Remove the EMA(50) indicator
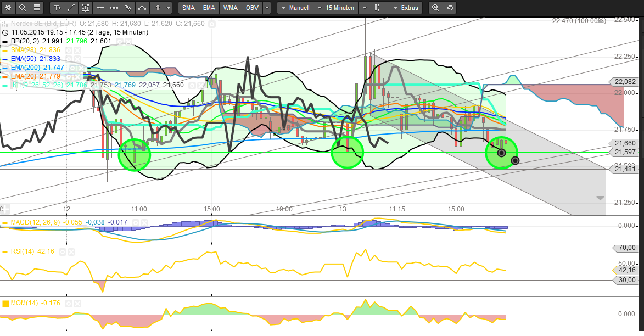The height and width of the screenshot is (336, 644). (77, 59)
